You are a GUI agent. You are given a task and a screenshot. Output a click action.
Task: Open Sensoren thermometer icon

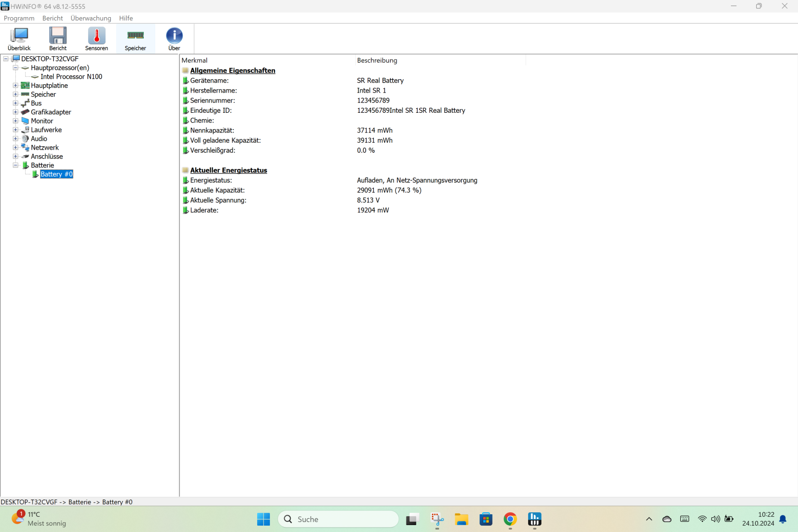[x=97, y=38]
